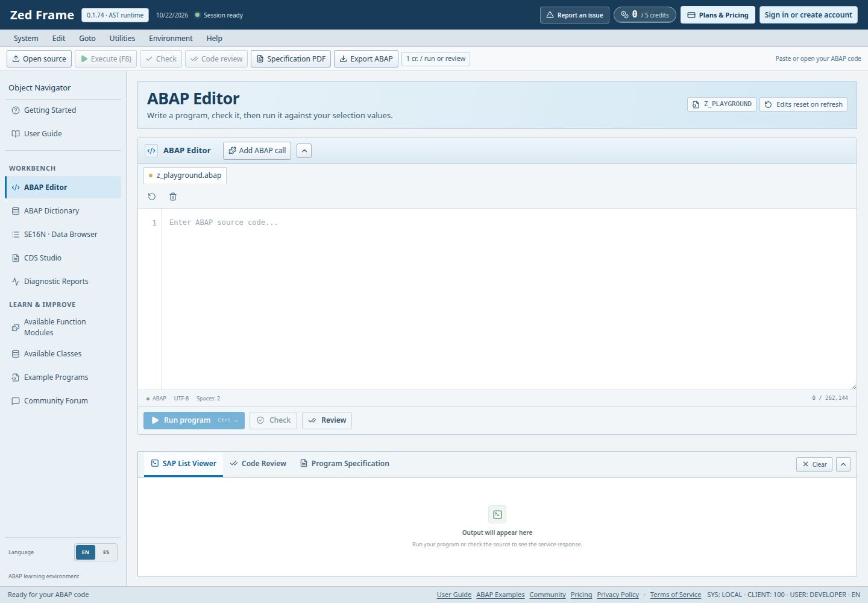
Task: Click Sign in or create account
Action: (x=808, y=15)
